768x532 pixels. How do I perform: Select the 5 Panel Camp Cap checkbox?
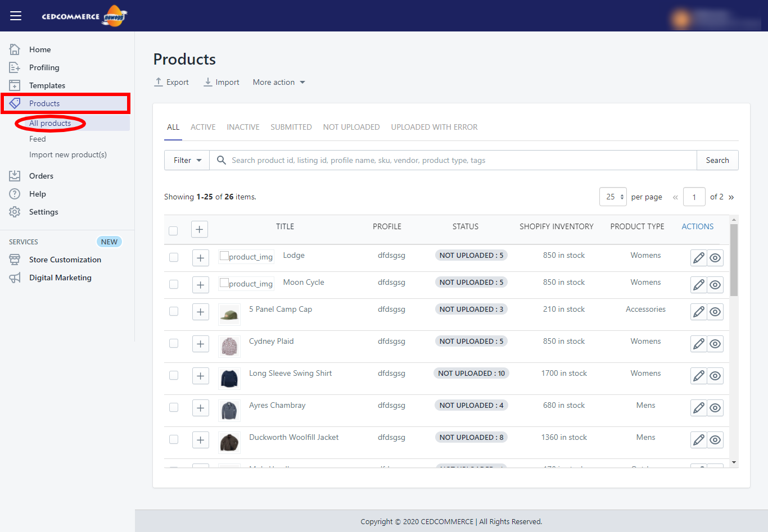pos(174,311)
